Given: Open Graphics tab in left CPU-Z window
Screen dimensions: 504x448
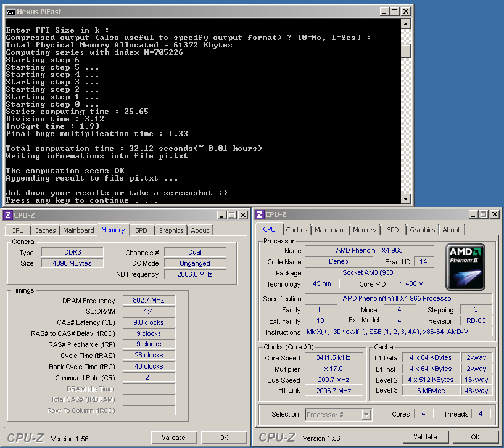Looking at the screenshot, I should pos(170,230).
